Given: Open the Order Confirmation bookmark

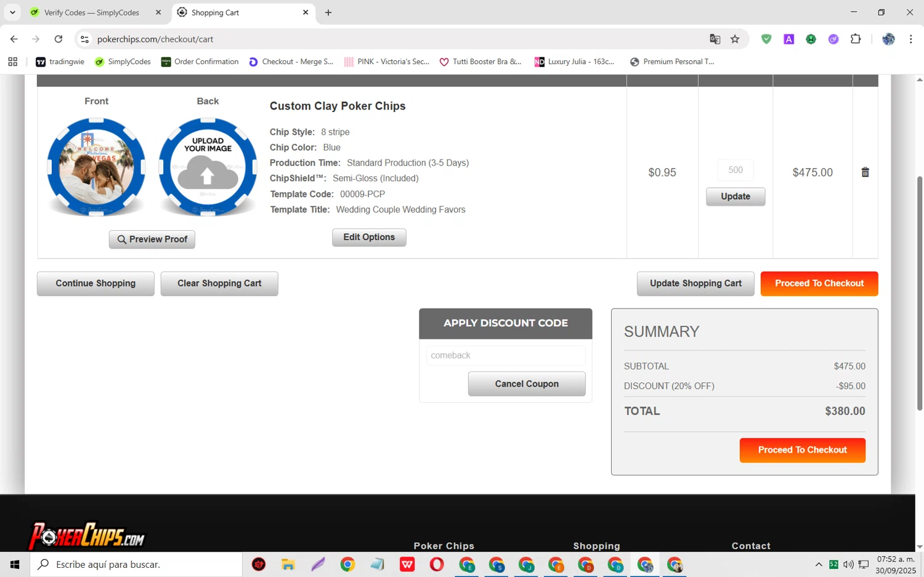Looking at the screenshot, I should coord(200,62).
